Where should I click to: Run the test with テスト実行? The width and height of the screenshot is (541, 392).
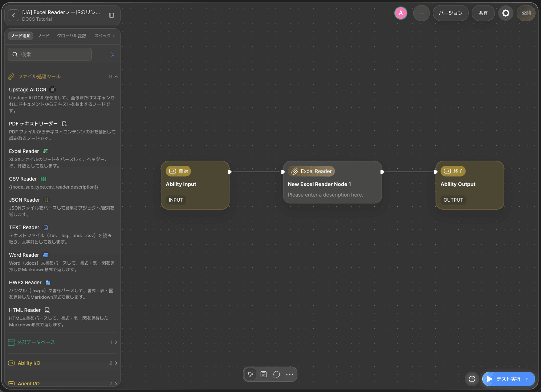coord(508,379)
